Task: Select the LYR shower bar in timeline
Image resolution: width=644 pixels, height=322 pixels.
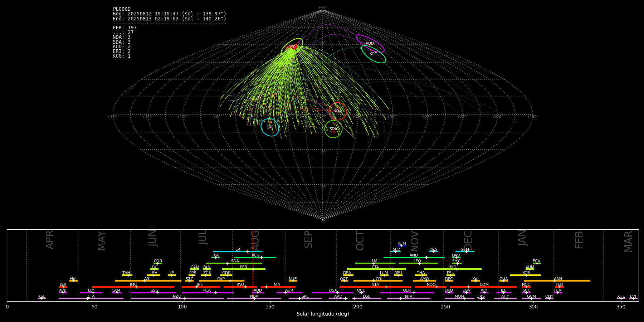Action: coord(63,287)
